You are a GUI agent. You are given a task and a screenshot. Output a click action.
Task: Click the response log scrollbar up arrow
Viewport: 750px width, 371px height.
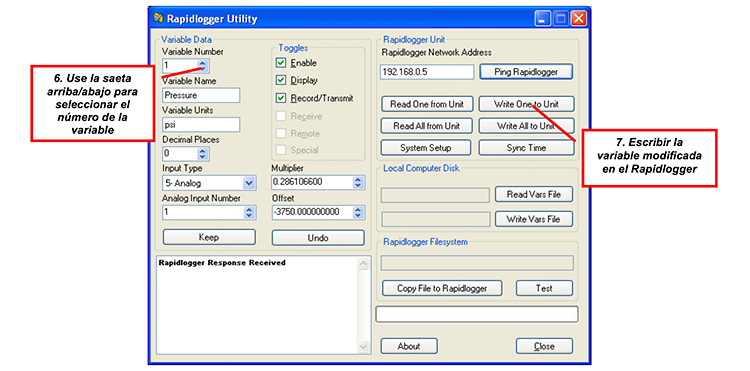pos(364,263)
